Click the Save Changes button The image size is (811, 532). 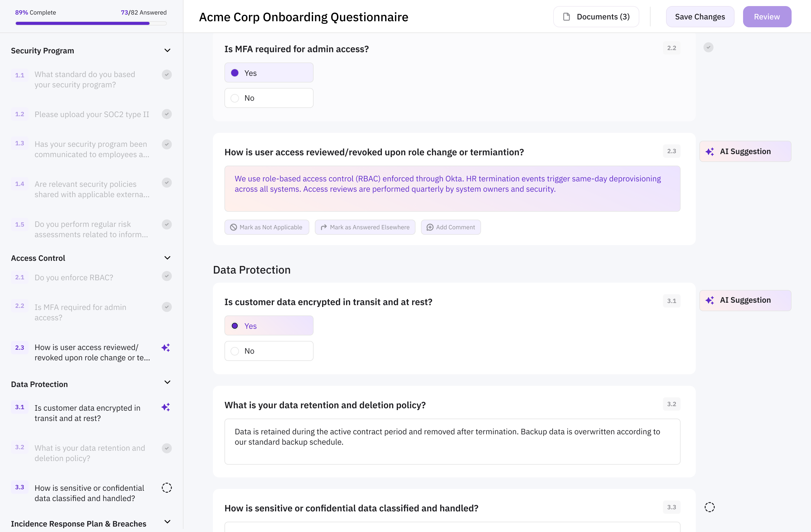pyautogui.click(x=700, y=17)
